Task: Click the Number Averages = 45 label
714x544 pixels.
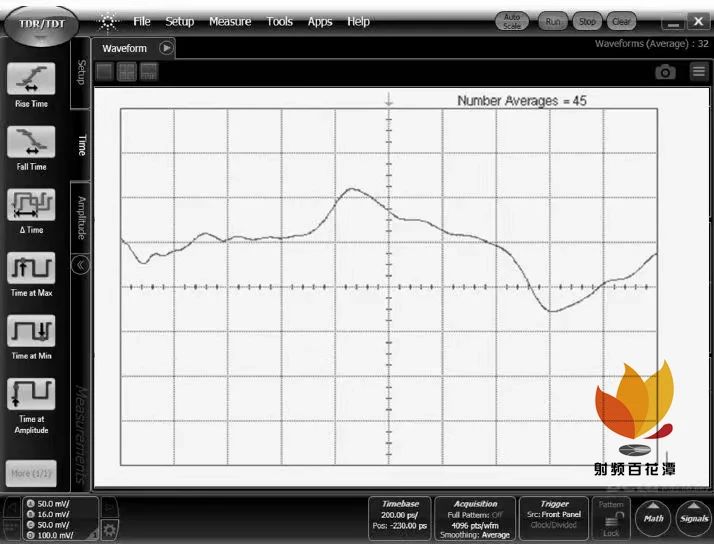Action: point(522,101)
